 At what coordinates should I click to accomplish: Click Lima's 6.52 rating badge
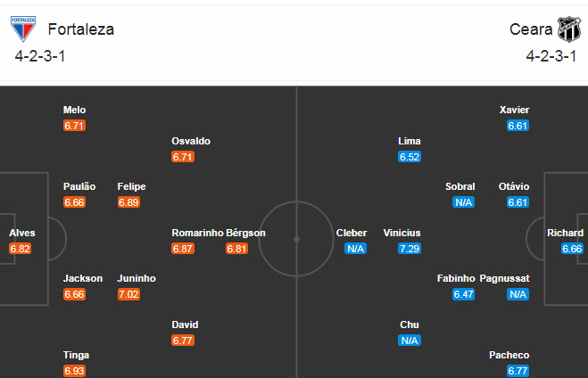click(410, 157)
